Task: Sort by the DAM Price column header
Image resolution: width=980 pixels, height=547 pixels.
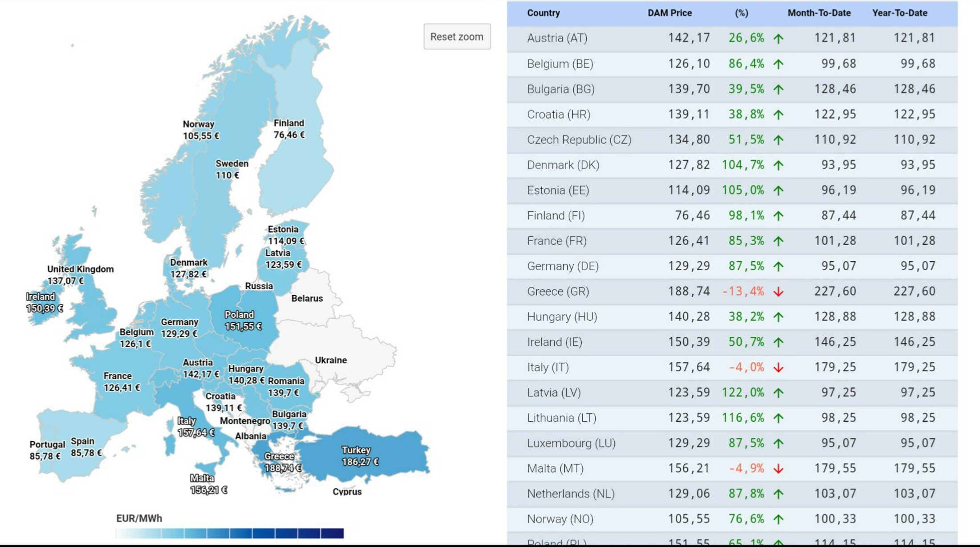Action: [670, 13]
